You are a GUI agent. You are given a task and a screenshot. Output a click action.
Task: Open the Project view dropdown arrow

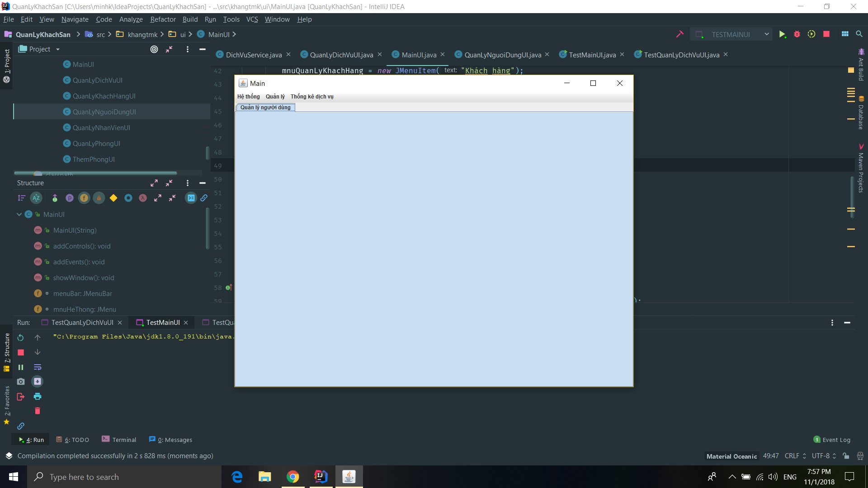[x=58, y=49]
